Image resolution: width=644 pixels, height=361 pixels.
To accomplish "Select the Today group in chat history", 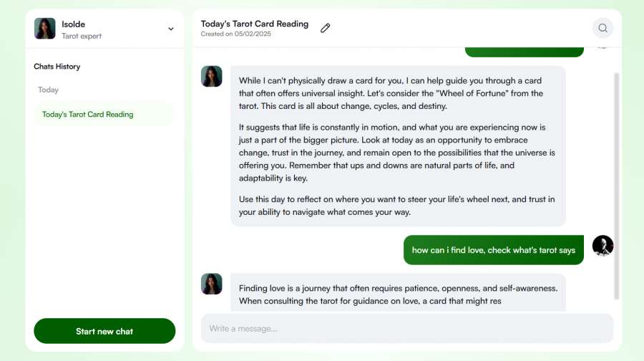I will [49, 90].
